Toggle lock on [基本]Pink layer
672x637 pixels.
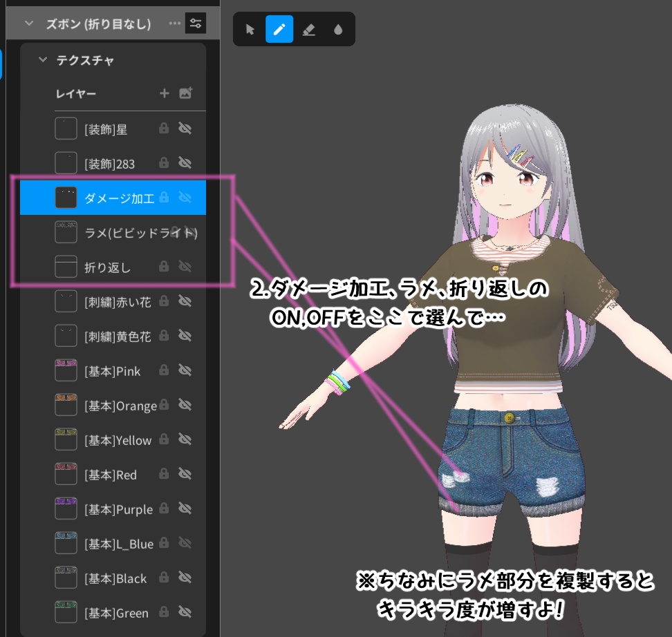click(x=164, y=370)
